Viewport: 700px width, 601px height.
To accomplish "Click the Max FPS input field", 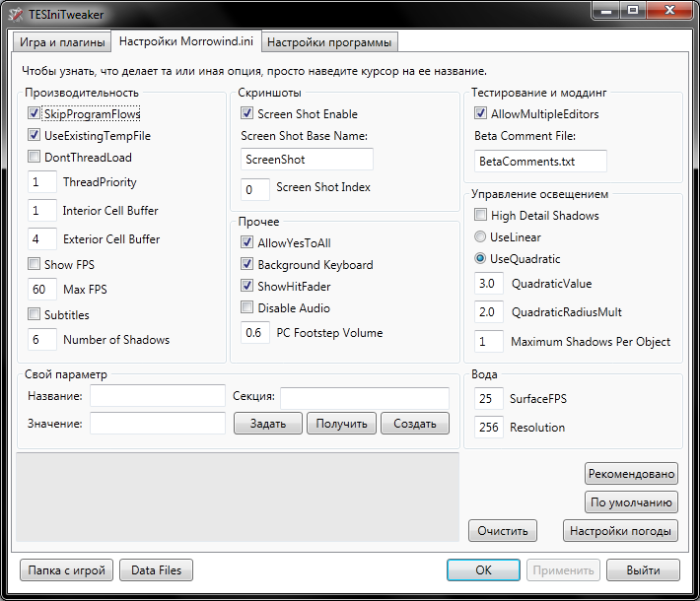I will (43, 290).
